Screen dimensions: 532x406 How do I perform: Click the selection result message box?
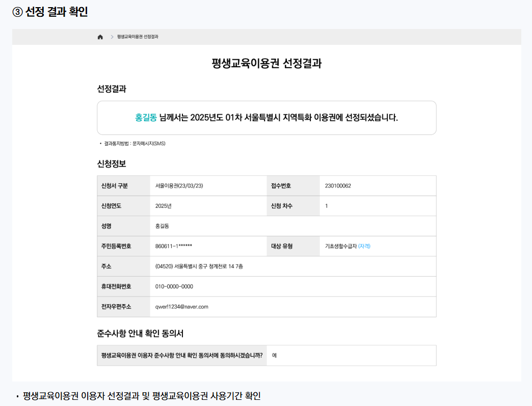(267, 117)
